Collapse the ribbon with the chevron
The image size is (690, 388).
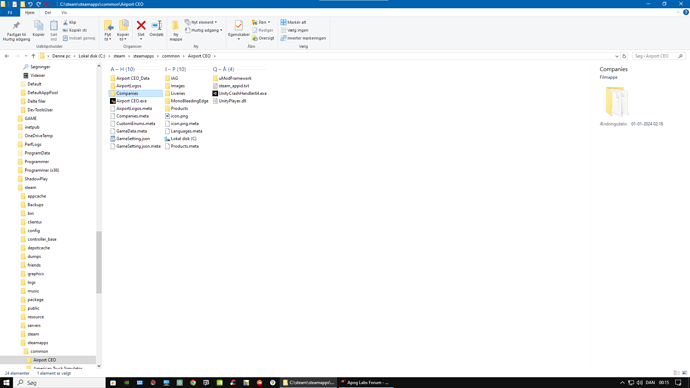coord(678,12)
